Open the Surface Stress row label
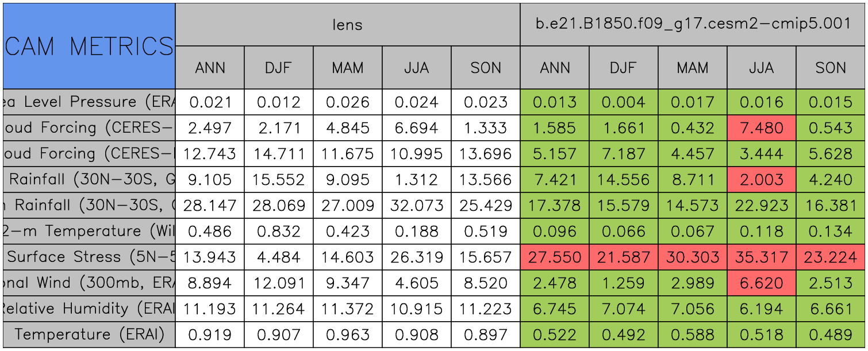 [89, 257]
